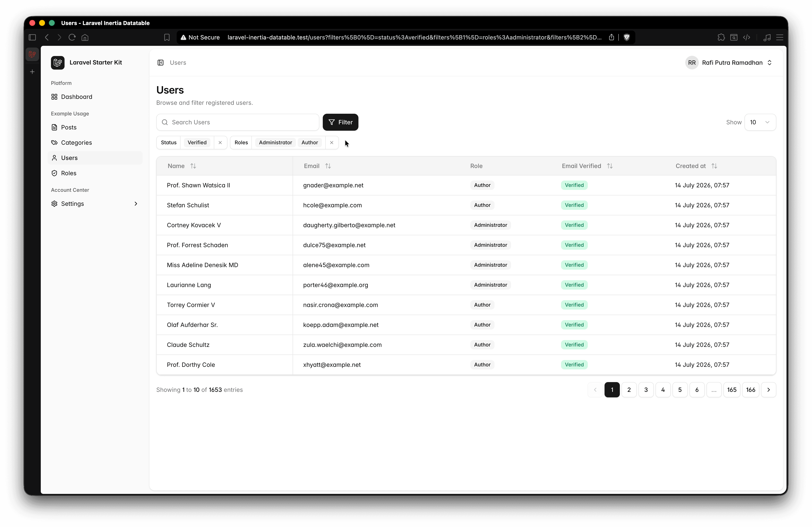Open the share icon in the address bar
812x527 pixels.
click(611, 37)
